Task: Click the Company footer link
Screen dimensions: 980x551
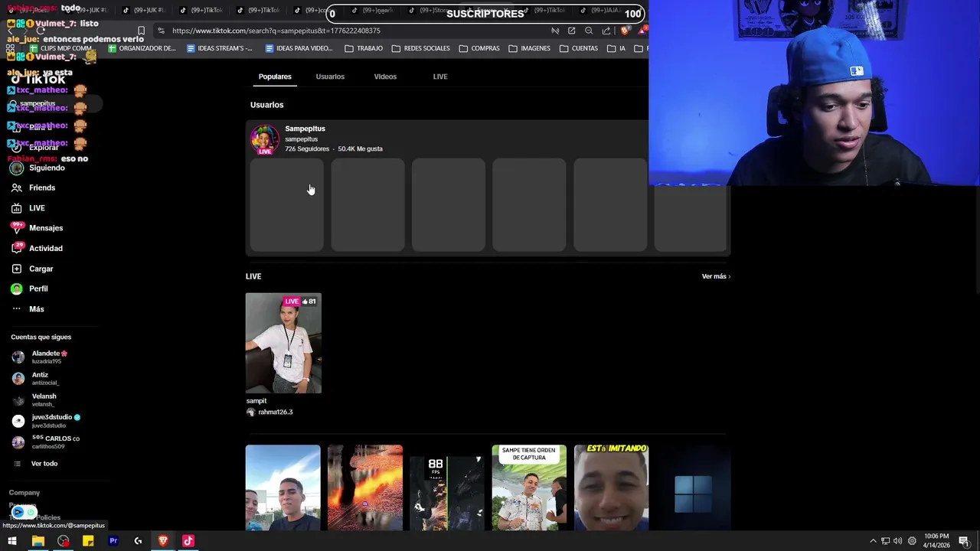Action: point(24,493)
